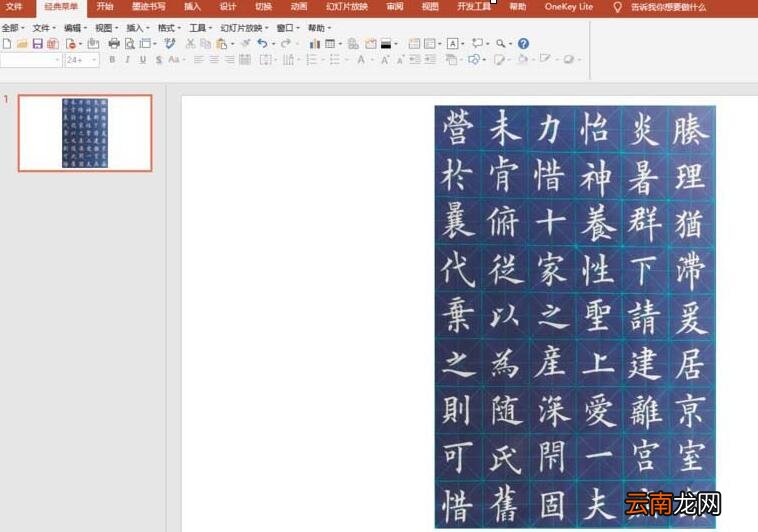Open the 插入 classic menu
The width and height of the screenshot is (758, 532).
click(138, 29)
